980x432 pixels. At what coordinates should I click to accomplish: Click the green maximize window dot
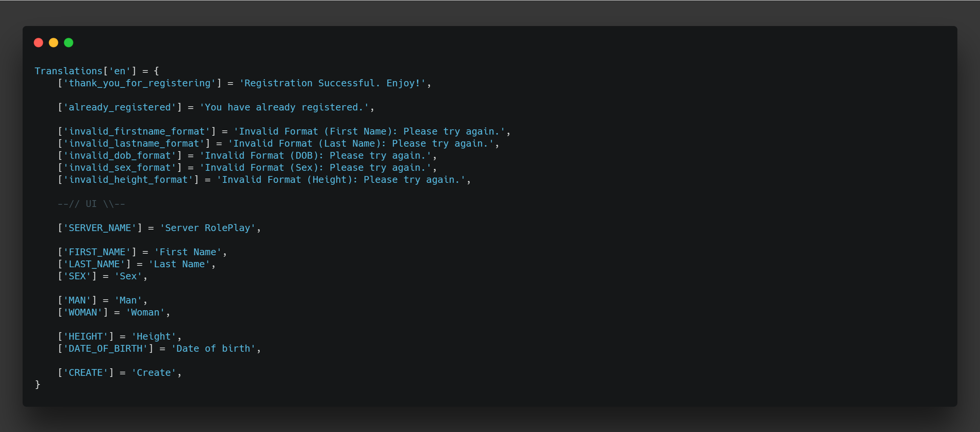tap(69, 43)
